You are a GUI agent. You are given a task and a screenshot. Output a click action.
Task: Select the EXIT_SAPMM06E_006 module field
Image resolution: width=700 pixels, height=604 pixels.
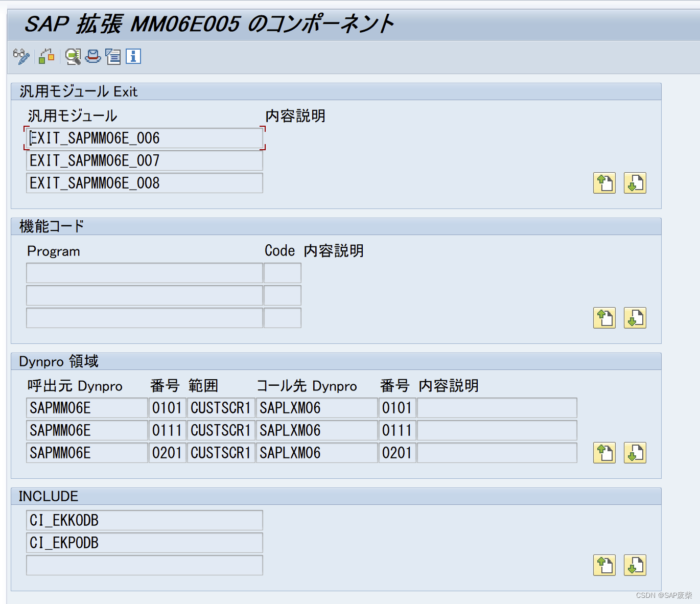(x=145, y=138)
